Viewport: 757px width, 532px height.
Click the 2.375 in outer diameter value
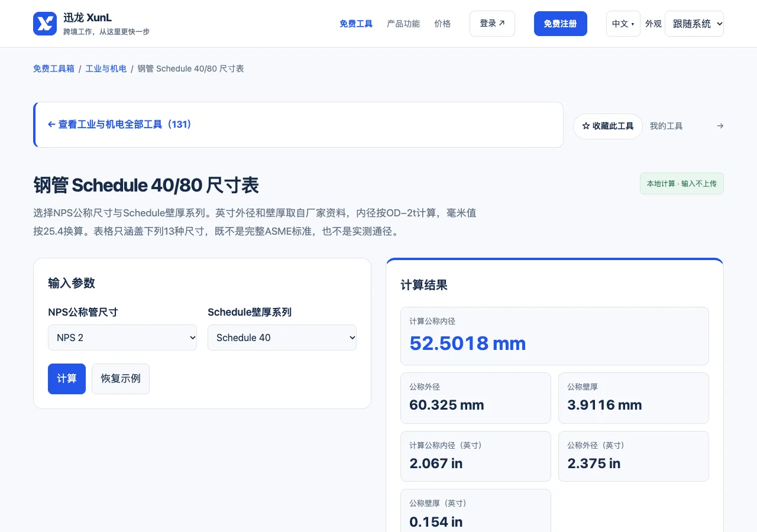[594, 463]
